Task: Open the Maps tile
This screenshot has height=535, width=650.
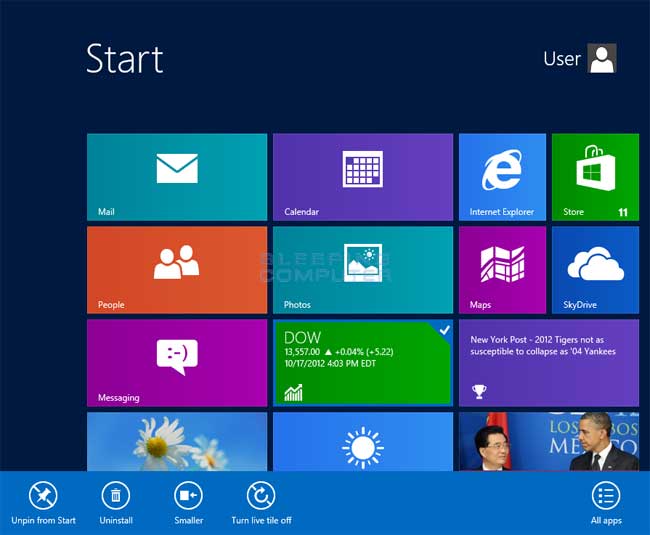Action: point(502,270)
